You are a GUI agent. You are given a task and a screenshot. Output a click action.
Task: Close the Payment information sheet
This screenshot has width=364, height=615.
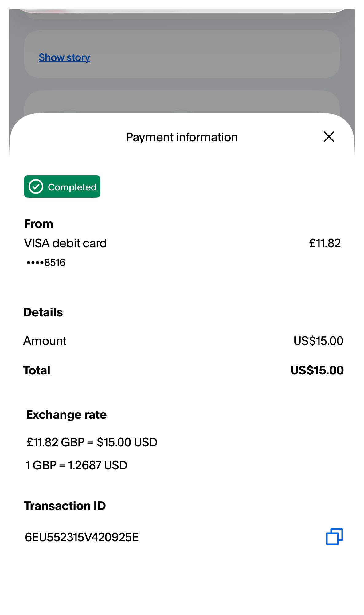329,137
